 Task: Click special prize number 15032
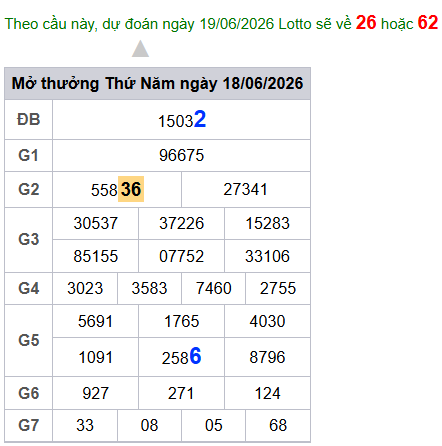[x=182, y=120]
